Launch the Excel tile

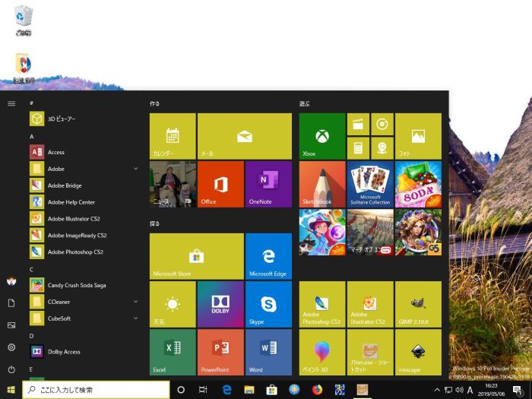point(173,352)
